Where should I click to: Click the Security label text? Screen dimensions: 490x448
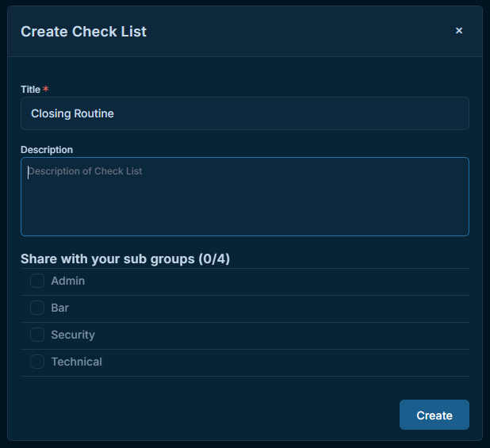pos(73,335)
